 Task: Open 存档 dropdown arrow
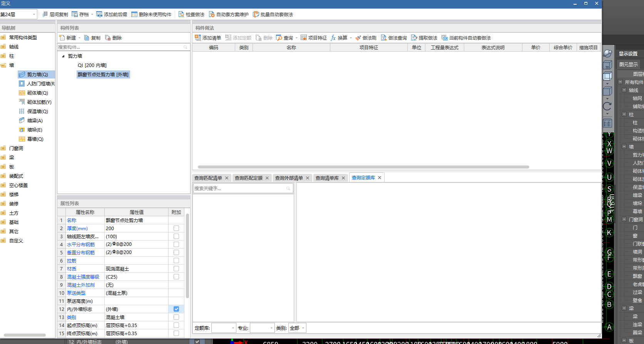[x=92, y=14]
